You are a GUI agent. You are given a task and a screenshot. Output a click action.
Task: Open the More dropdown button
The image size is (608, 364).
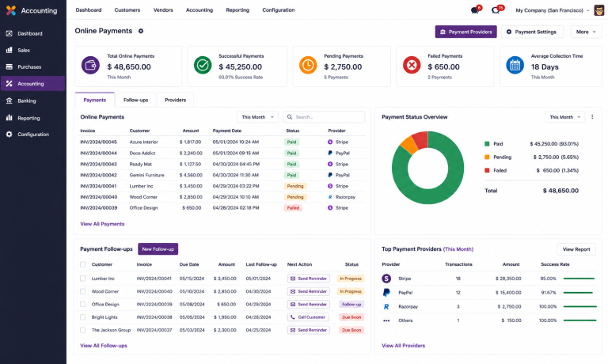point(586,32)
